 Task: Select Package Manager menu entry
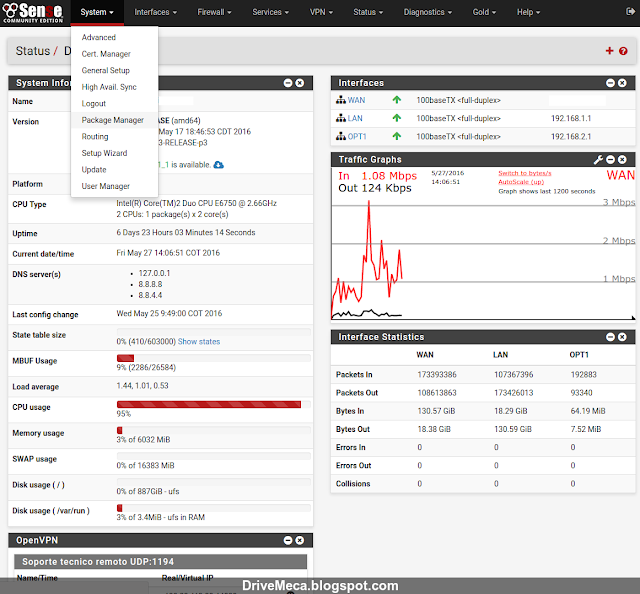pos(114,120)
